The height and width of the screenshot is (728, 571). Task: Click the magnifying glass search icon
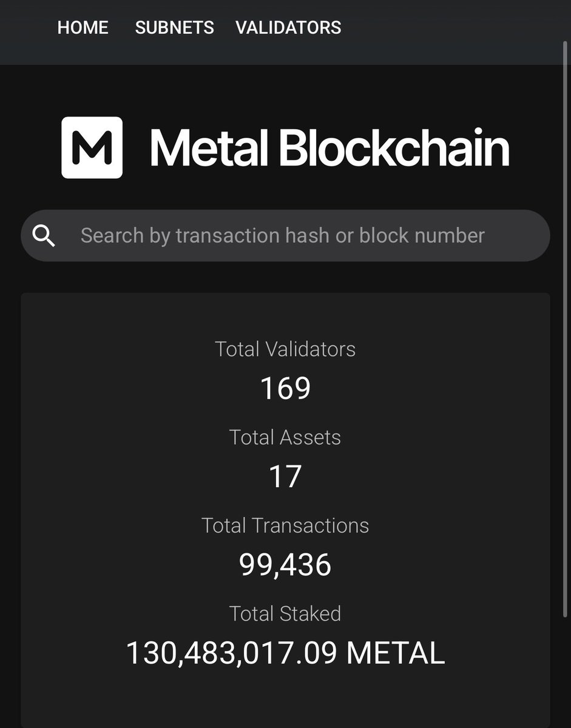coord(44,235)
